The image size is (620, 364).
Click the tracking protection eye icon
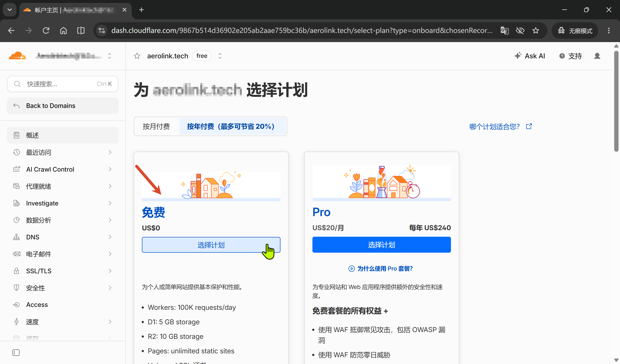520,30
